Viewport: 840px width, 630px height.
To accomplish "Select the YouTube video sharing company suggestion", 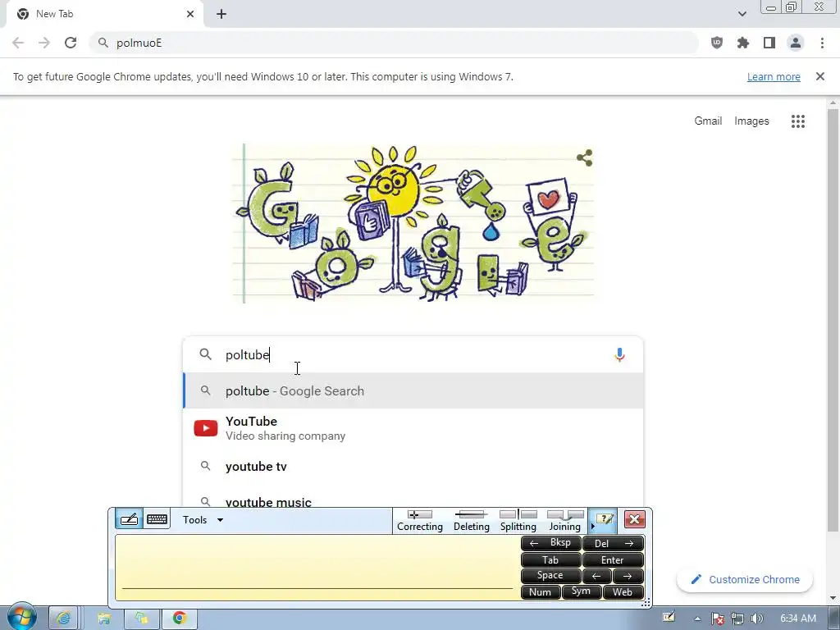I will click(x=413, y=428).
